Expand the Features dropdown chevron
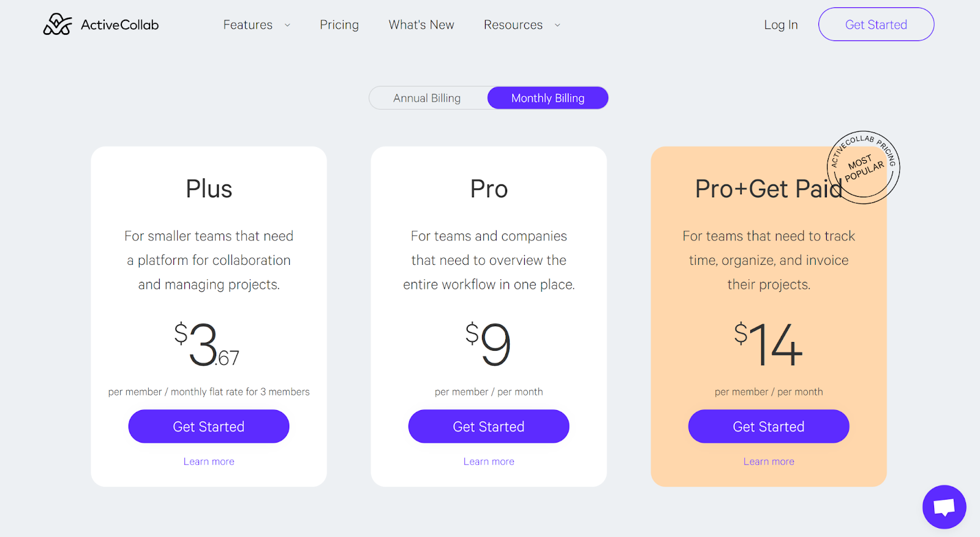The image size is (980, 537). pos(287,25)
